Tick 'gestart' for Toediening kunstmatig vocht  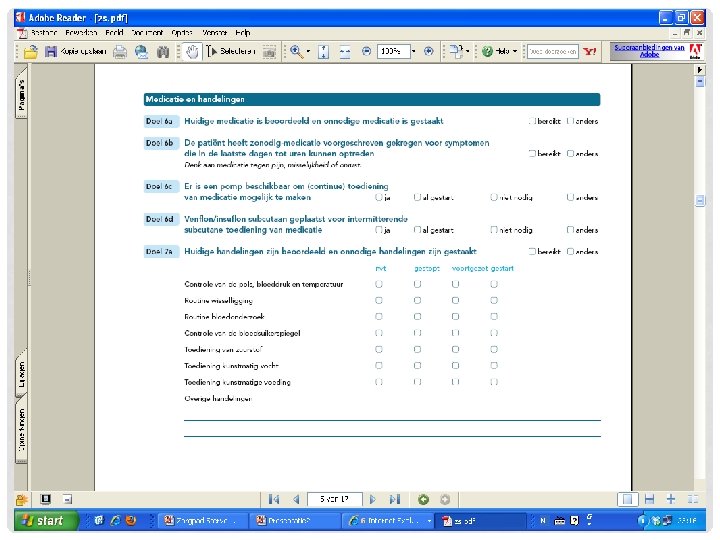point(494,366)
